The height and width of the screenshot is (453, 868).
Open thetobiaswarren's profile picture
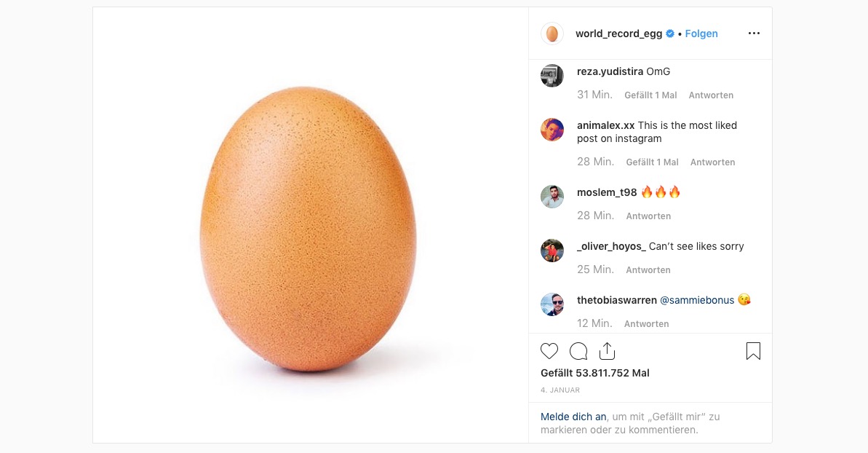tap(552, 304)
